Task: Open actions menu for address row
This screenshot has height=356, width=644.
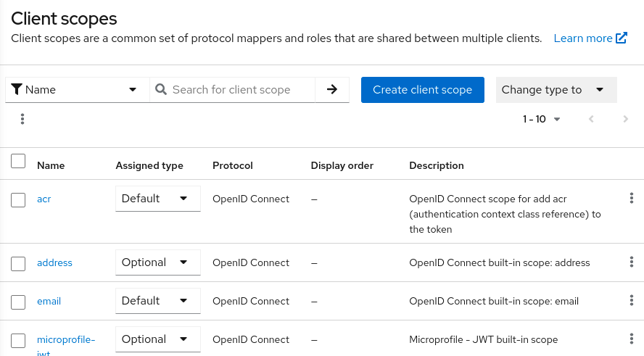Action: pos(631,262)
